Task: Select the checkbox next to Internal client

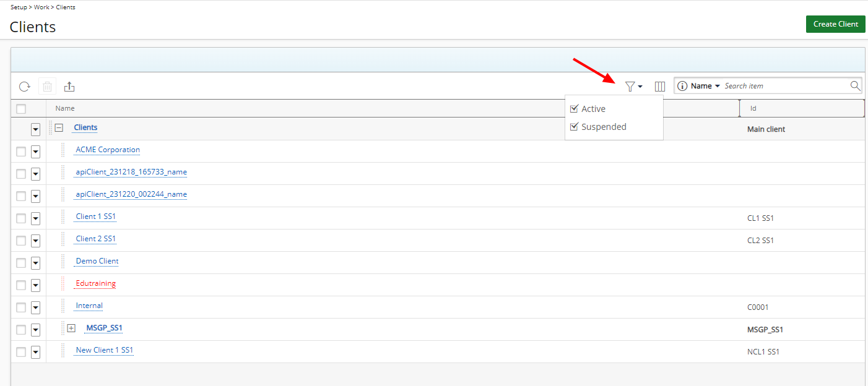Action: point(20,307)
